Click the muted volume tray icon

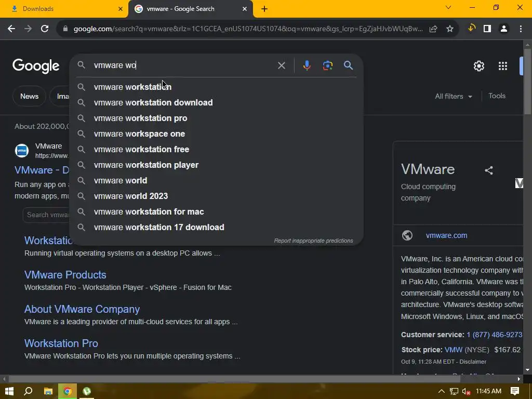click(x=467, y=392)
